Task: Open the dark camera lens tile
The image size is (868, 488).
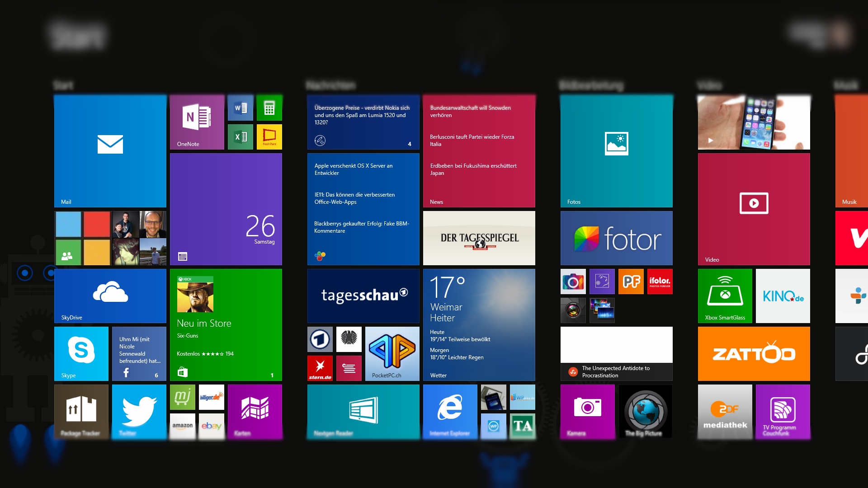Action: pyautogui.click(x=573, y=310)
